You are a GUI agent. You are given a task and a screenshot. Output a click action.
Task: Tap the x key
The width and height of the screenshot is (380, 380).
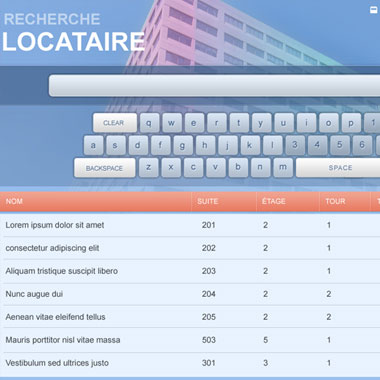click(171, 168)
